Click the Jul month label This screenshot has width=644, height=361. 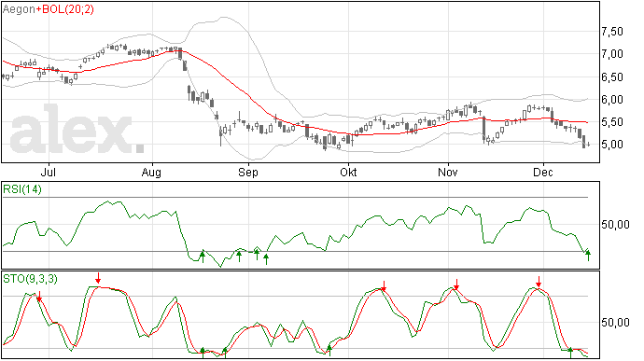pyautogui.click(x=49, y=172)
